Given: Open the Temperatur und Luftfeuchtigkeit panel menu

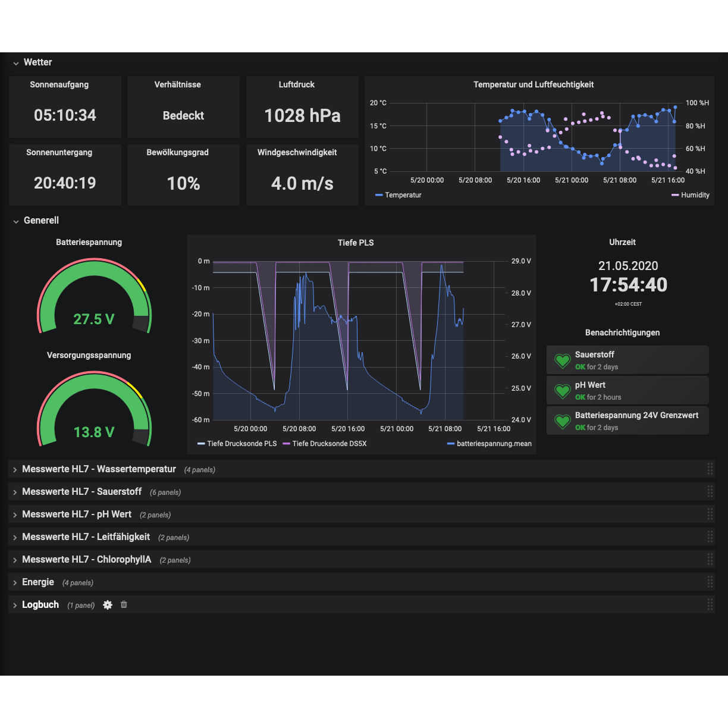Looking at the screenshot, I should click(534, 85).
